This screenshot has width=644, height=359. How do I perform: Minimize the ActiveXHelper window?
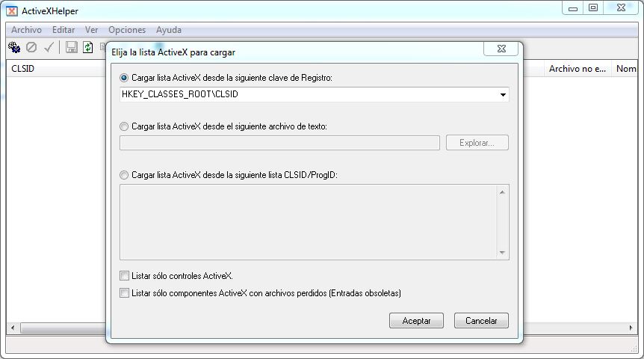573,8
